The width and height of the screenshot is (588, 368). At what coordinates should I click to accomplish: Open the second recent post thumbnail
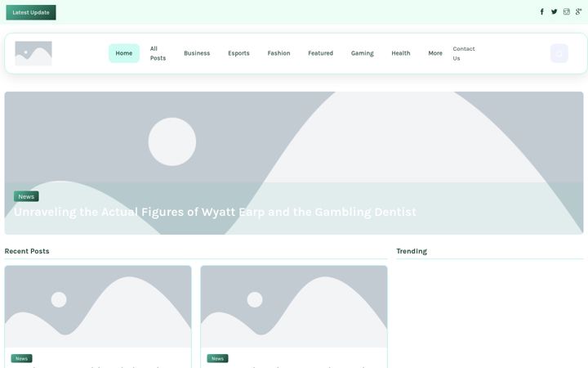(x=294, y=307)
